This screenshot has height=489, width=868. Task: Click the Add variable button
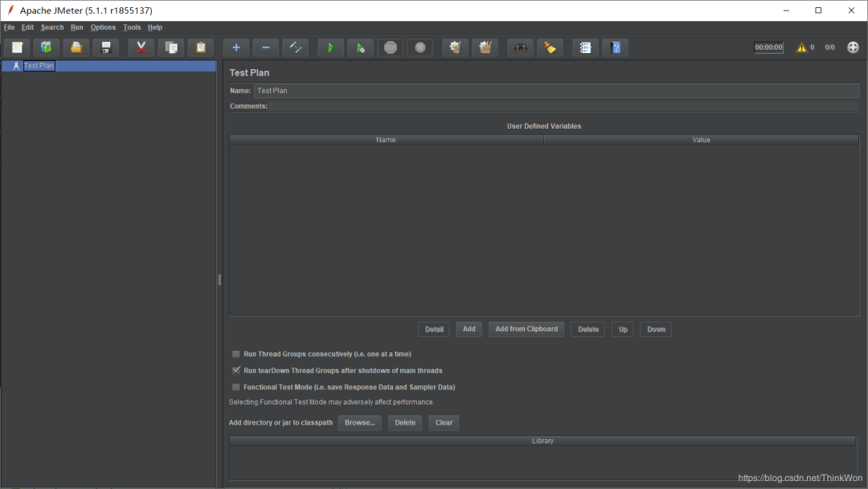pos(469,329)
